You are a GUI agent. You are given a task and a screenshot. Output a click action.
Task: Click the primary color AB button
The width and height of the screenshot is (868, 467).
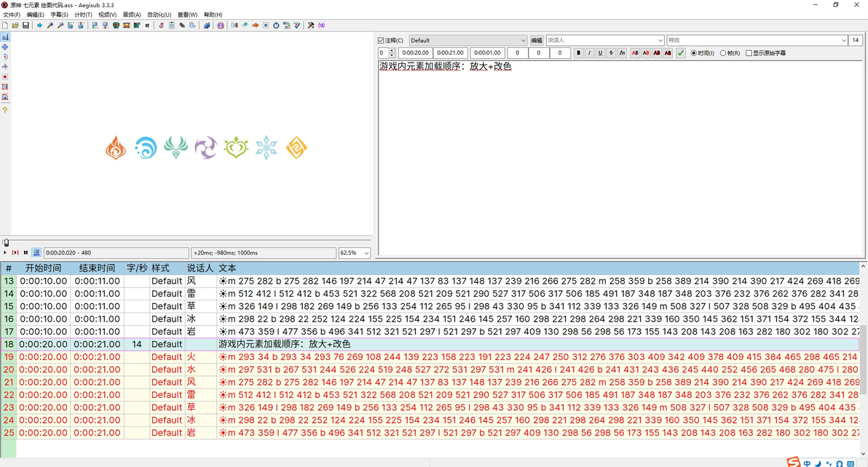[635, 53]
